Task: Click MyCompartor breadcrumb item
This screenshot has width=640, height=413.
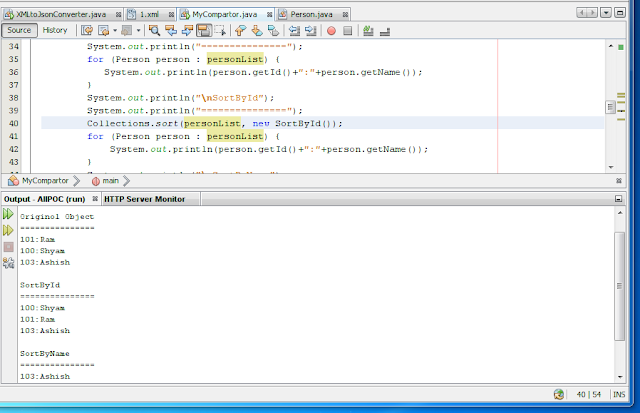Action: pyautogui.click(x=45, y=180)
